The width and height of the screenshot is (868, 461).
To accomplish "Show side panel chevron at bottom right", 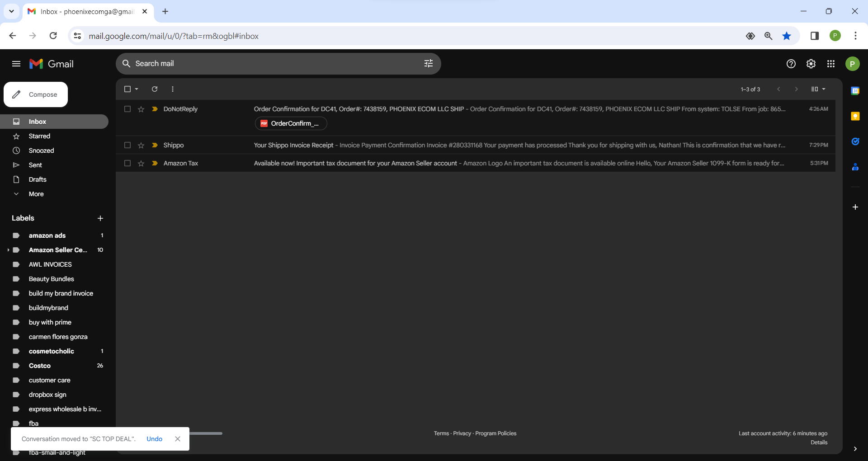I will coord(855,449).
